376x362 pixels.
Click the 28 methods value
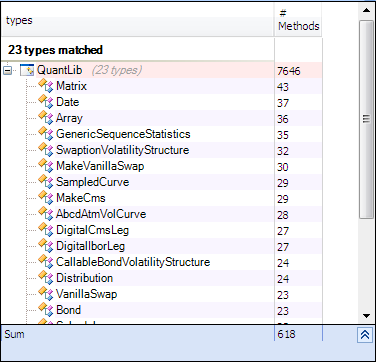coord(283,215)
